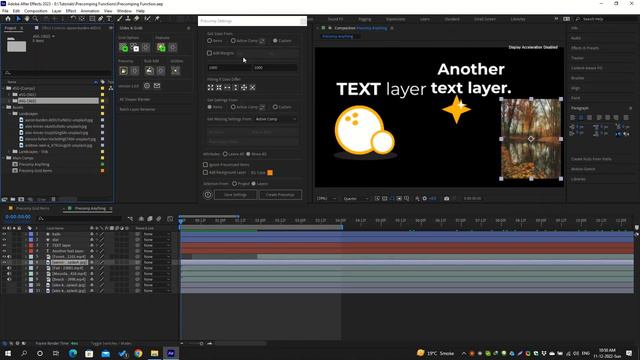
Task: Click the orange BG Color swatch
Action: point(270,173)
